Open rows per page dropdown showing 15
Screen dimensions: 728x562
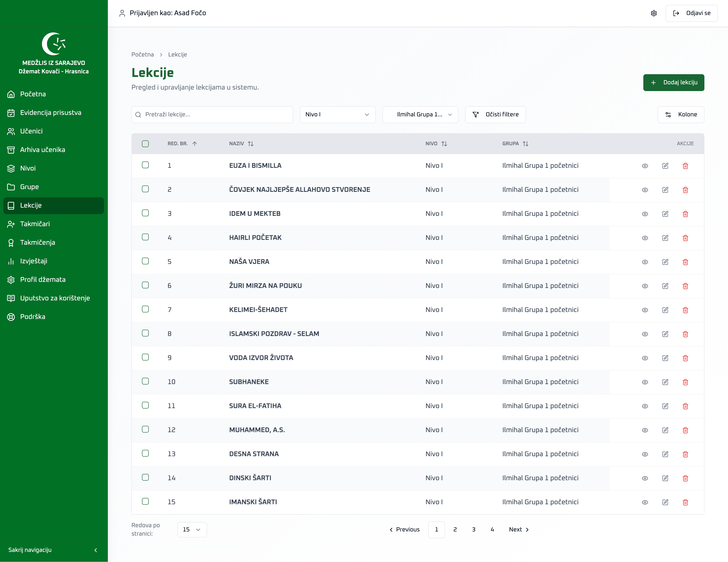pyautogui.click(x=192, y=529)
